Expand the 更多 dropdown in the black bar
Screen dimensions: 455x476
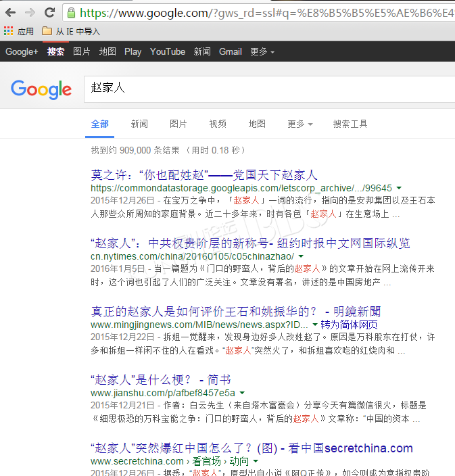coord(262,51)
